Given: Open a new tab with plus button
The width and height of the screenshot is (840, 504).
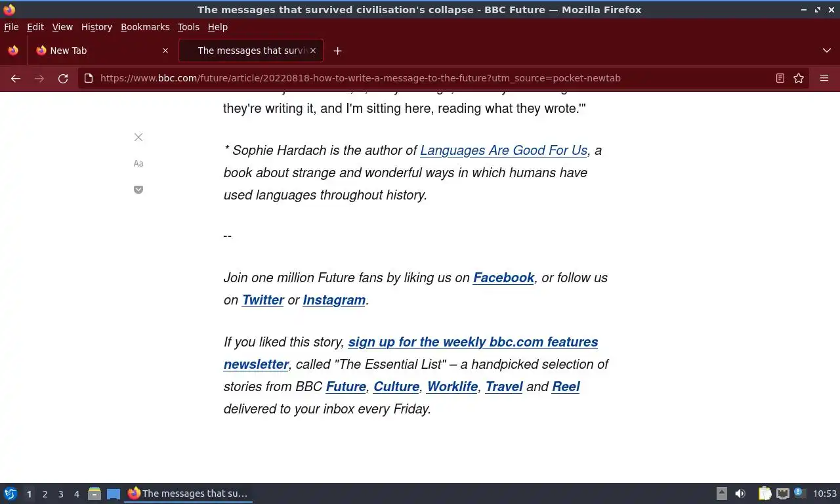Looking at the screenshot, I should point(337,51).
